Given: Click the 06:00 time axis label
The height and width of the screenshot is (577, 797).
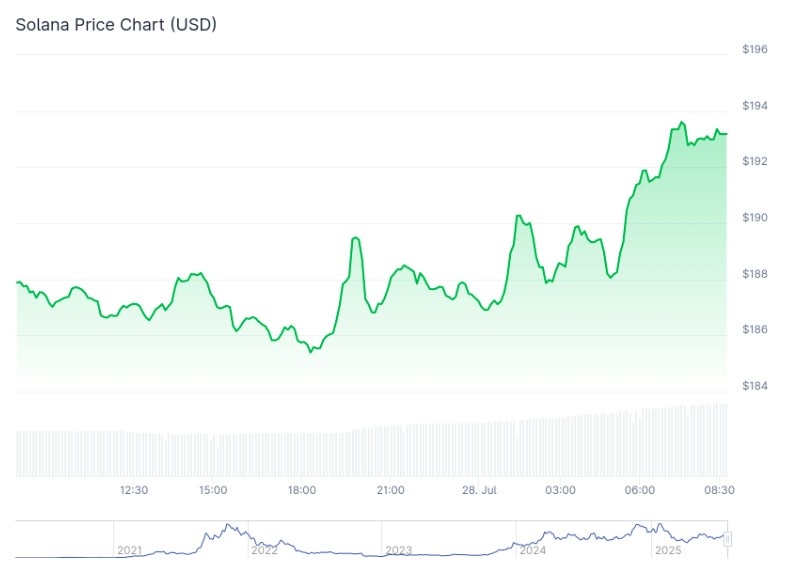Looking at the screenshot, I should [x=639, y=490].
